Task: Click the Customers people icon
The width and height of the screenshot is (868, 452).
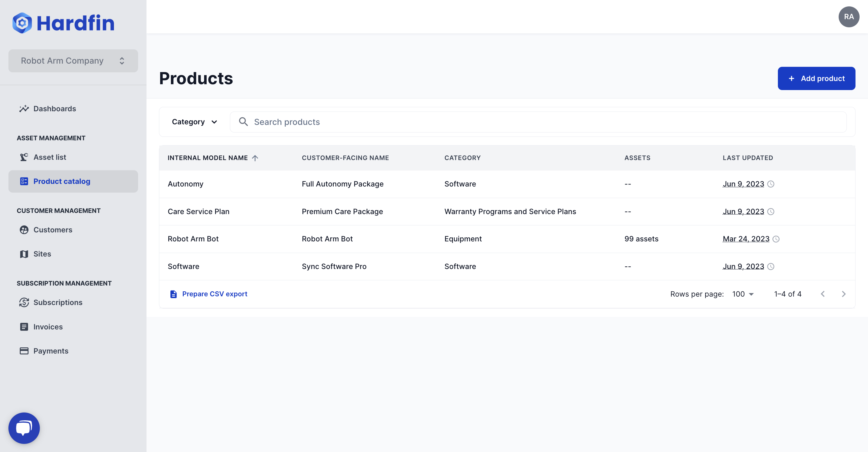Action: 24,230
